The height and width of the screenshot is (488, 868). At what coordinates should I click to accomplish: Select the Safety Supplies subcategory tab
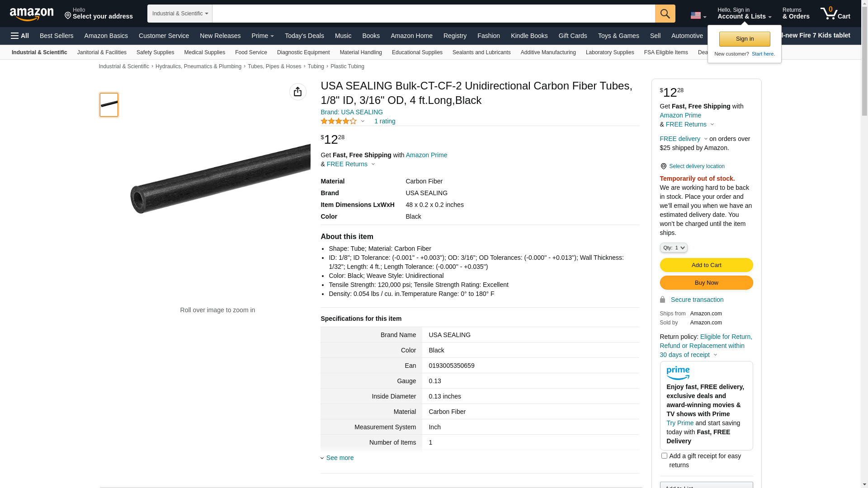[x=155, y=52]
